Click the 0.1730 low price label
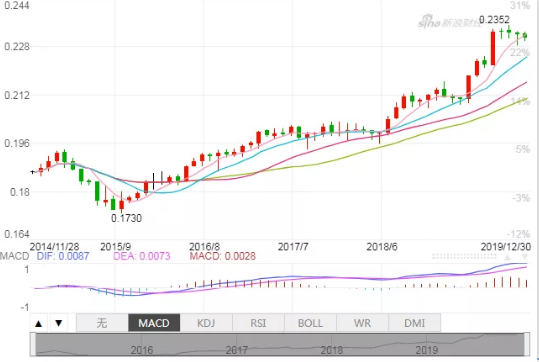Image resolution: width=539 pixels, height=362 pixels. click(126, 218)
